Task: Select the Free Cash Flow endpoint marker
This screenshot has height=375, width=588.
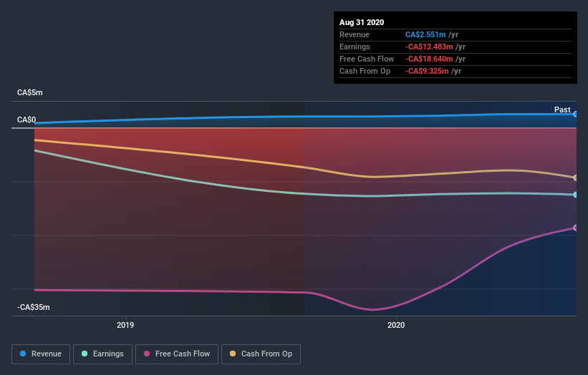Action: coord(575,228)
